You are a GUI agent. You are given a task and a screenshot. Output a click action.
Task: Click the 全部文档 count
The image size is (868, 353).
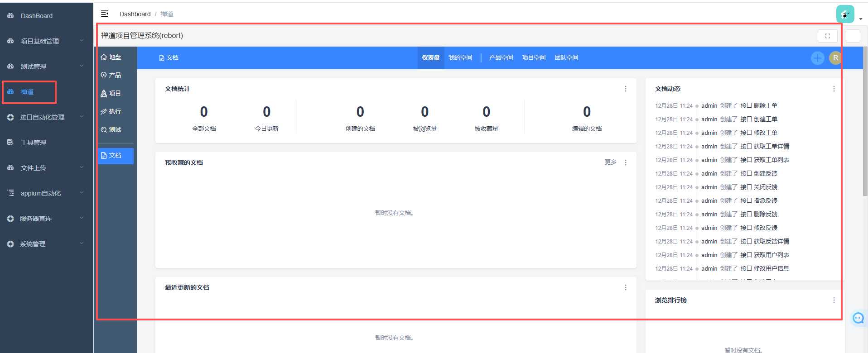tap(204, 112)
